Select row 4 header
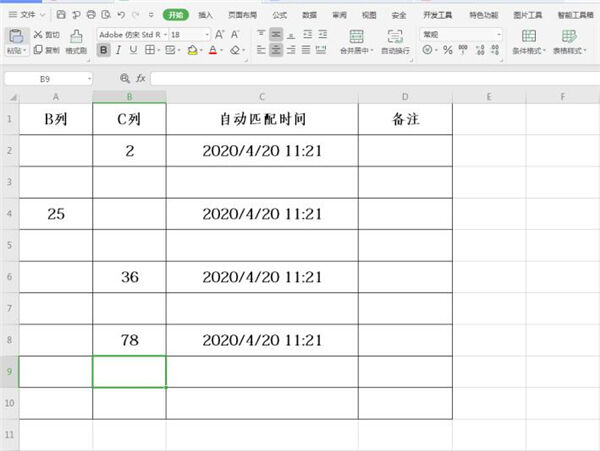Viewport: 600px width, 451px height. tap(9, 213)
